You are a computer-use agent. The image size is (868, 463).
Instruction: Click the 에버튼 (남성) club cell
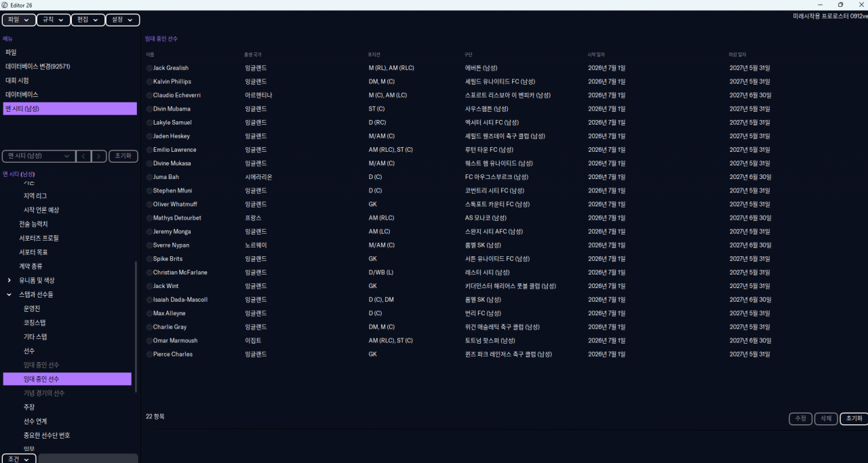[481, 68]
